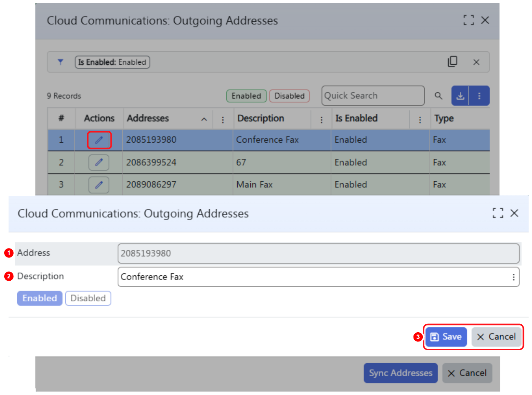Select the green Enabled filter toggle
The width and height of the screenshot is (532, 395).
247,96
